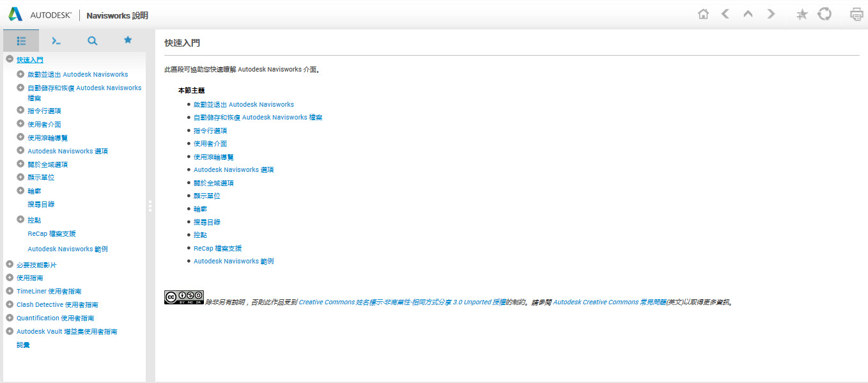This screenshot has height=383, width=868.
Task: Open the share/sync circular icon
Action: [x=825, y=14]
